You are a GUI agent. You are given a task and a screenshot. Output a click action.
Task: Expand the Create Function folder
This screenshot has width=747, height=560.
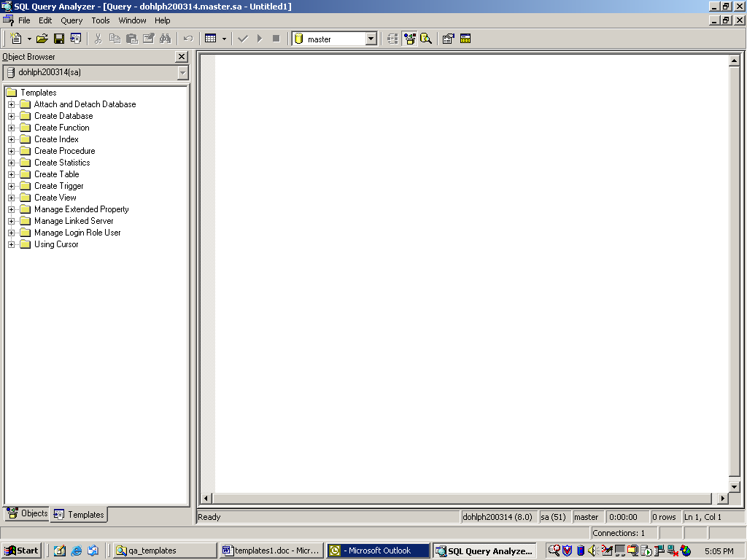tap(12, 128)
